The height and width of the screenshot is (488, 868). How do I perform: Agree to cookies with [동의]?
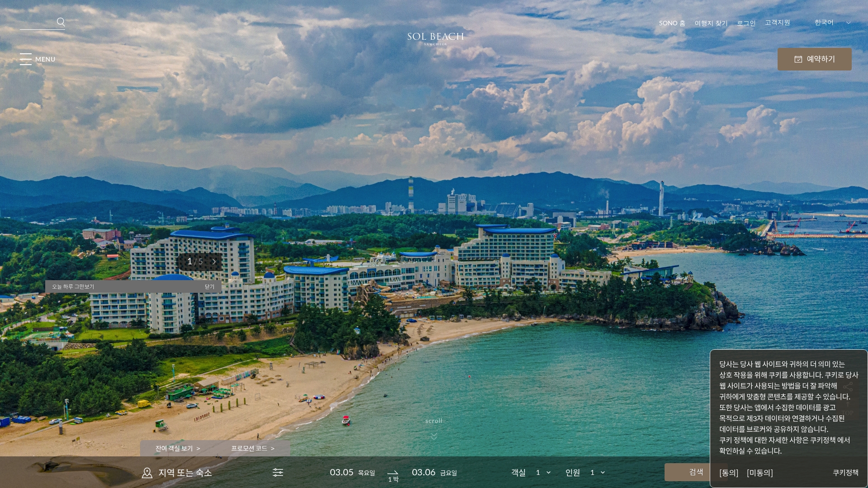(x=729, y=473)
